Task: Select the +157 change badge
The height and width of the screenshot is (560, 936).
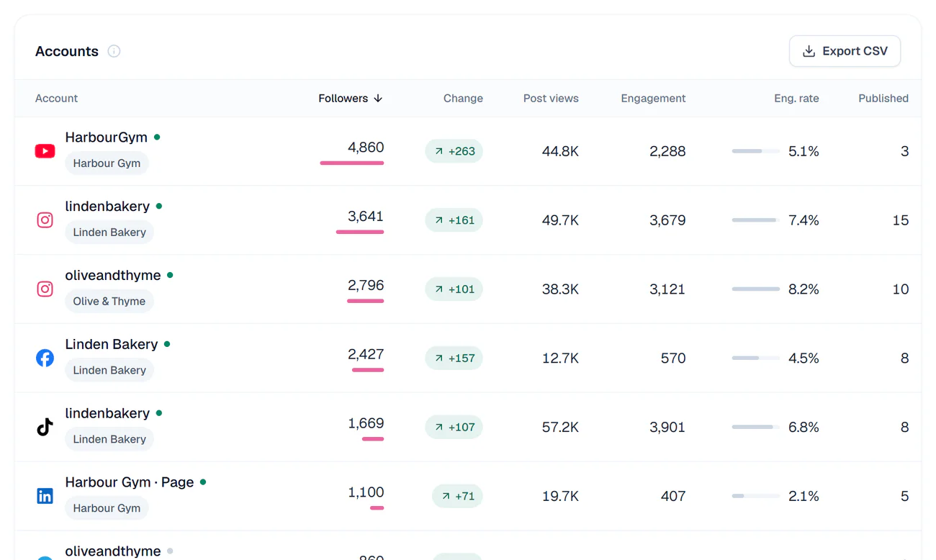Action: coord(454,358)
